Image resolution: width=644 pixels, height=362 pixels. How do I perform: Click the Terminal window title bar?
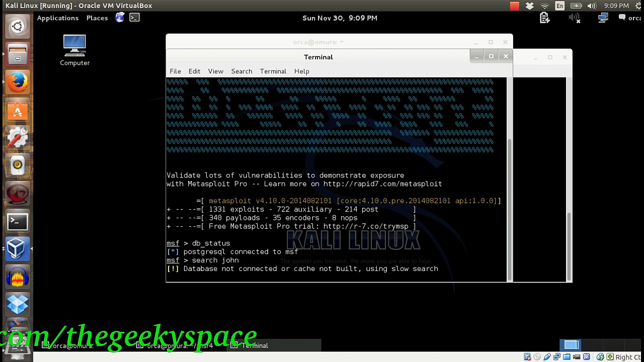click(318, 57)
